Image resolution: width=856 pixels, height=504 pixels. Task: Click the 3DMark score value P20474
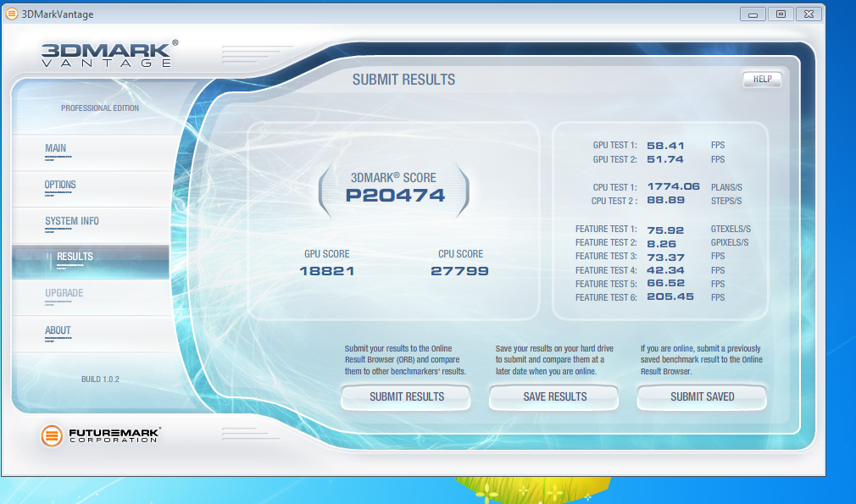(395, 196)
